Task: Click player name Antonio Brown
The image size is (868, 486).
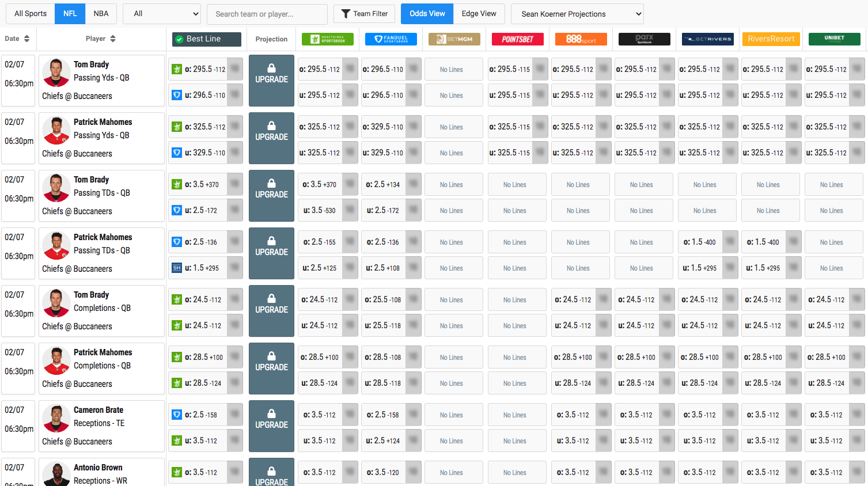Action: pos(98,468)
